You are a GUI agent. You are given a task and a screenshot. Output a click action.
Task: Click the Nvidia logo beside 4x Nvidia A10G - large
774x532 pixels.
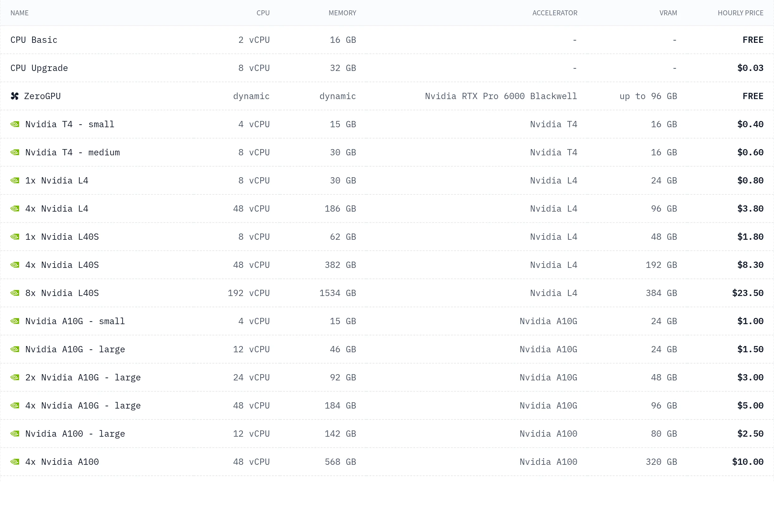tap(15, 405)
